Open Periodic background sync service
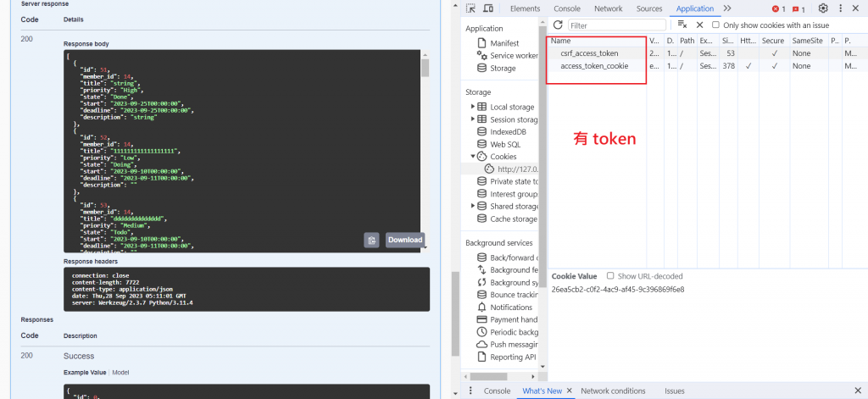 pos(508,332)
